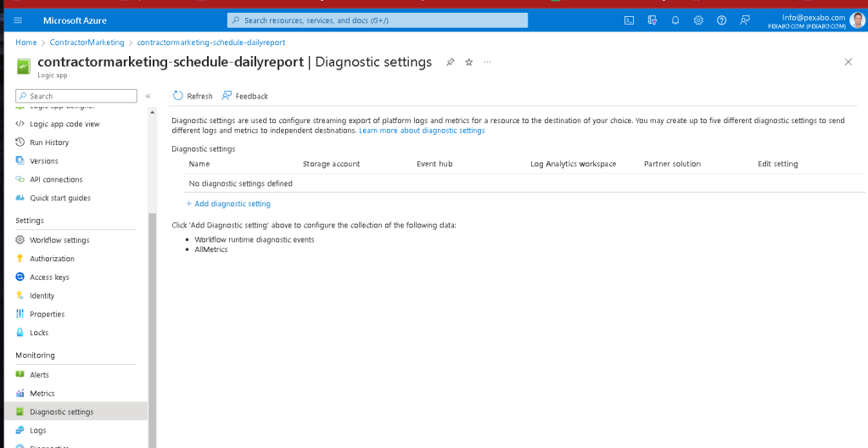Click the Event hub column header
This screenshot has height=448, width=868.
[434, 164]
